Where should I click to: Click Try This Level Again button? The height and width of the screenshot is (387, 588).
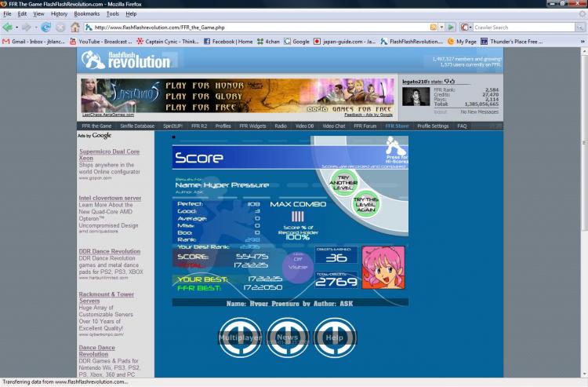tap(366, 205)
